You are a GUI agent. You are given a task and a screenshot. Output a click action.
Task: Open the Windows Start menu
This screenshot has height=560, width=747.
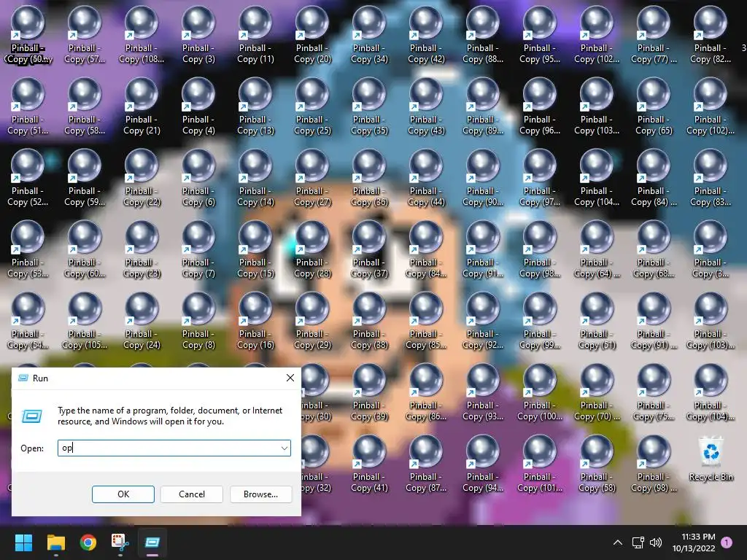tap(23, 542)
